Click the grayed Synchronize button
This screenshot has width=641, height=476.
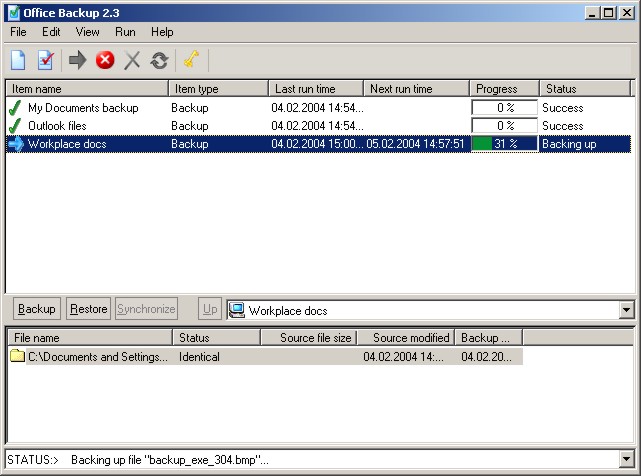[146, 308]
